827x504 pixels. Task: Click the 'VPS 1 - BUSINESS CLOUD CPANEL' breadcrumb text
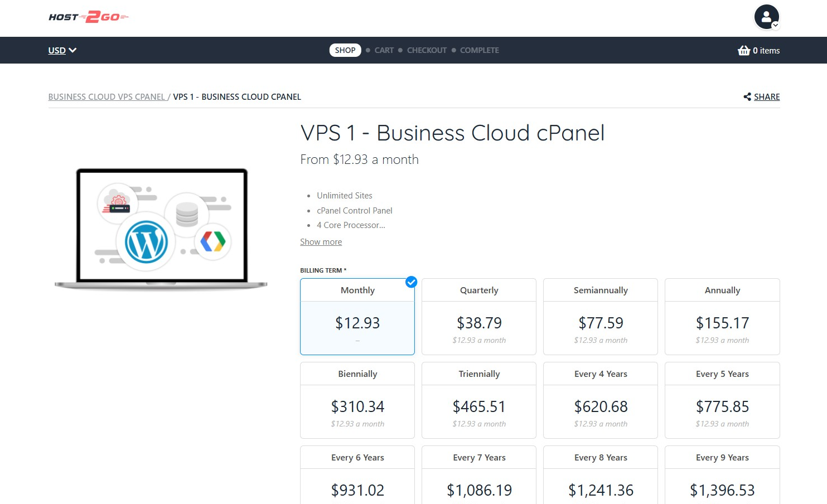pos(237,97)
